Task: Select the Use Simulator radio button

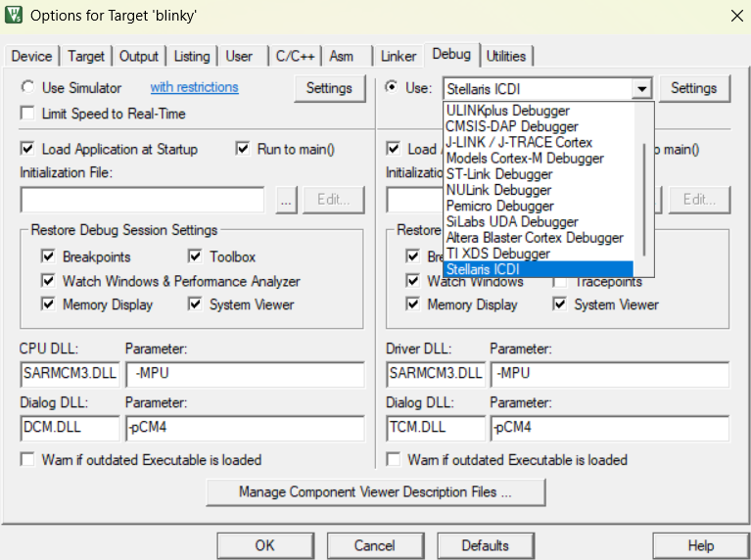Action: pyautogui.click(x=28, y=87)
